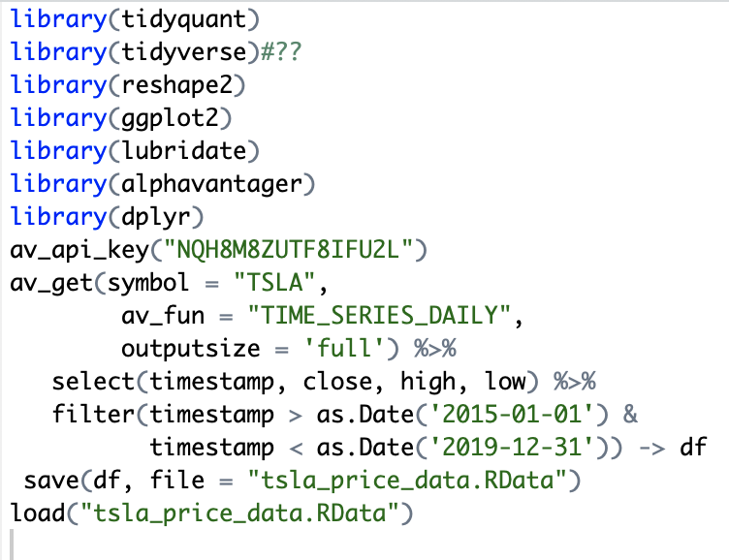
Task: Place cursor in reshape2 library line
Action: coord(128,85)
